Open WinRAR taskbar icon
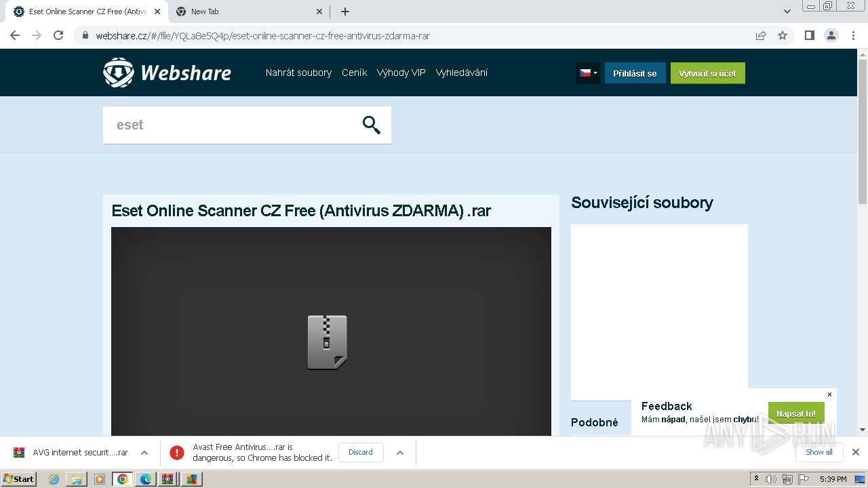This screenshot has width=868, height=488. tap(169, 479)
